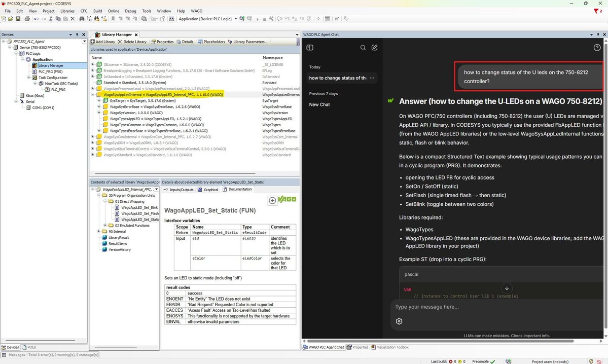Start a new chat with the edit icon
Image resolution: width=608 pixels, height=364 pixels.
tap(375, 48)
